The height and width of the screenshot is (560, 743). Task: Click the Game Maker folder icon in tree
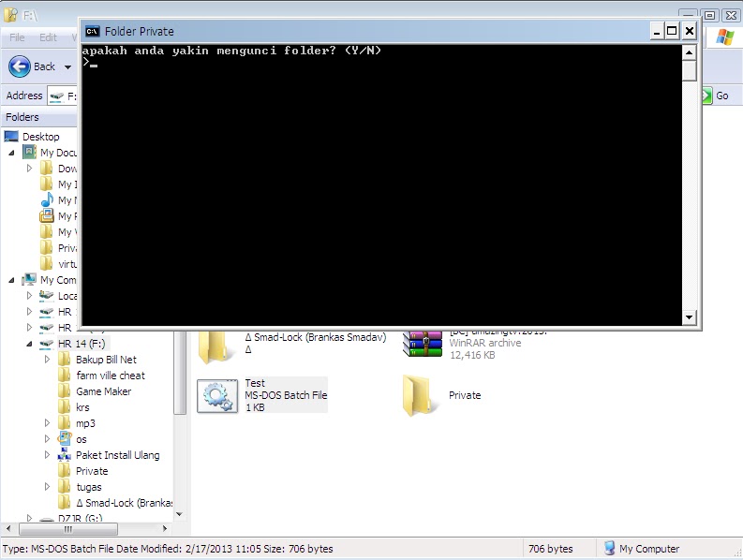pos(65,391)
